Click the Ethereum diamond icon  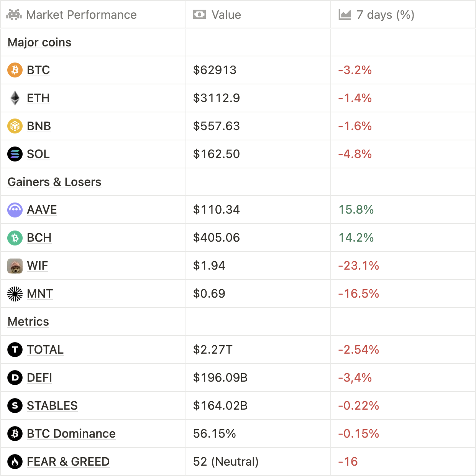click(15, 98)
